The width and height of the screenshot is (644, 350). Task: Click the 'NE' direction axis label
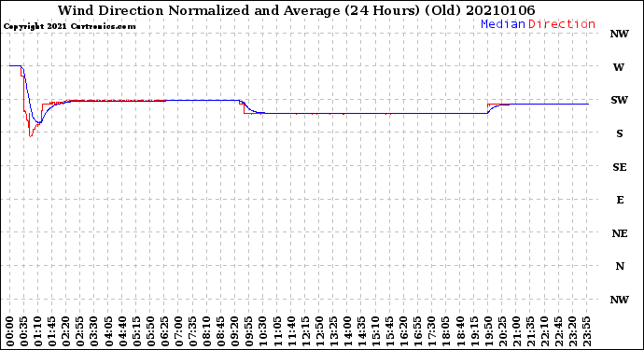[x=620, y=233]
